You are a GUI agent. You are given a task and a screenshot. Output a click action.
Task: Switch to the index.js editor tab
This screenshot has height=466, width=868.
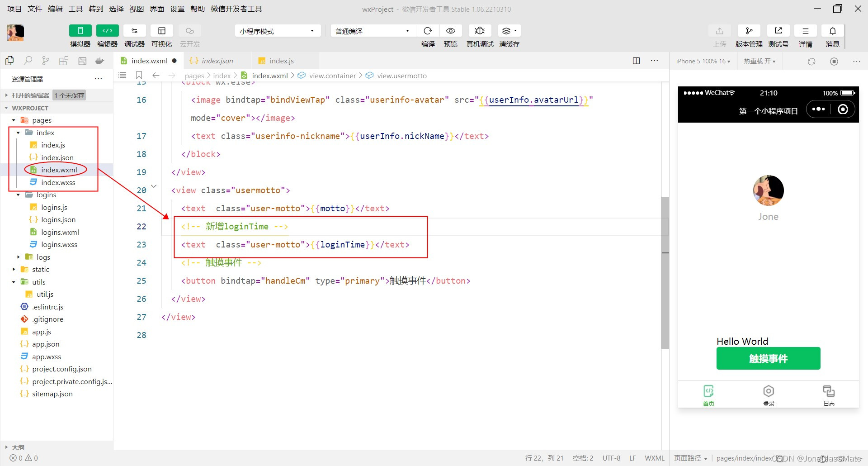click(281, 61)
